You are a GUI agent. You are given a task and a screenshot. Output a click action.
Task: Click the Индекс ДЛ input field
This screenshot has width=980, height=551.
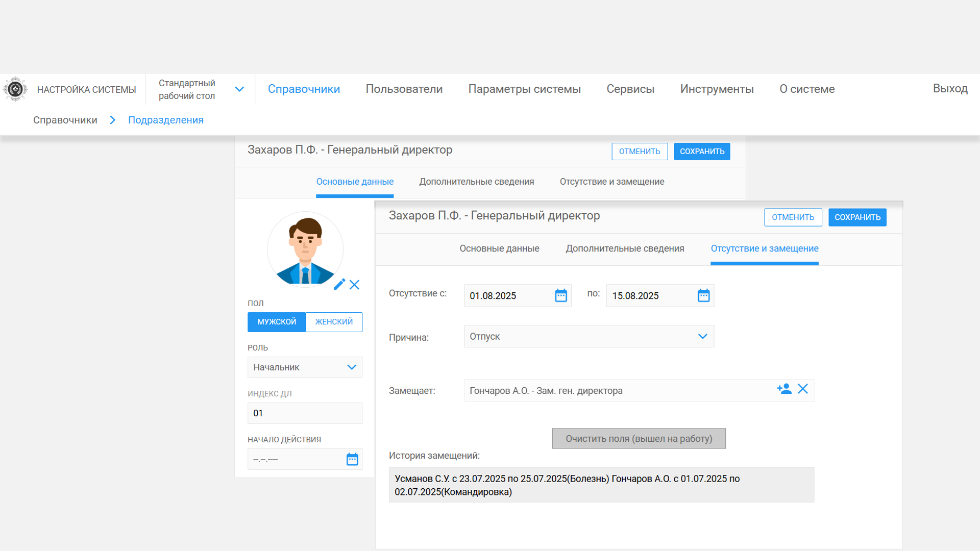point(305,413)
